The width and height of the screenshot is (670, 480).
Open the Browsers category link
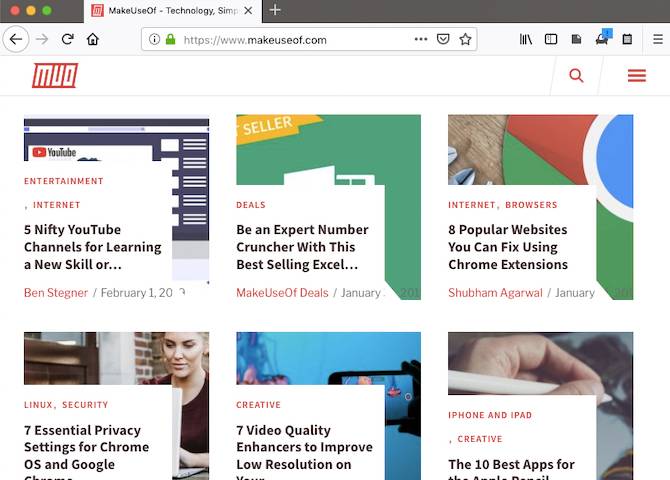531,205
